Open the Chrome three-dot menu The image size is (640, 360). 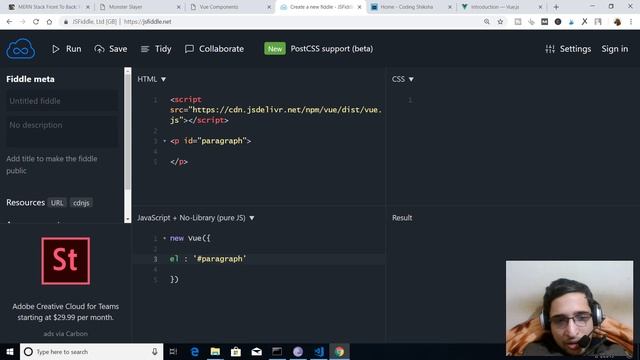631,22
